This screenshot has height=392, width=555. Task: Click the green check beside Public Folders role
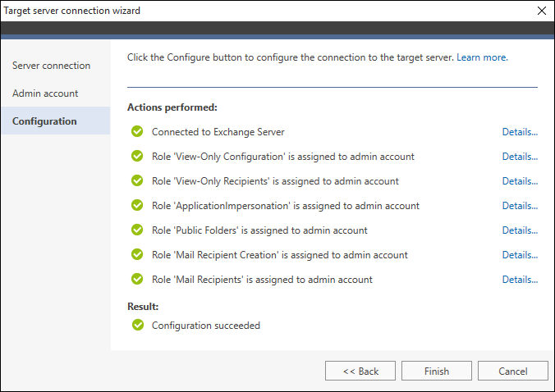[x=137, y=230]
